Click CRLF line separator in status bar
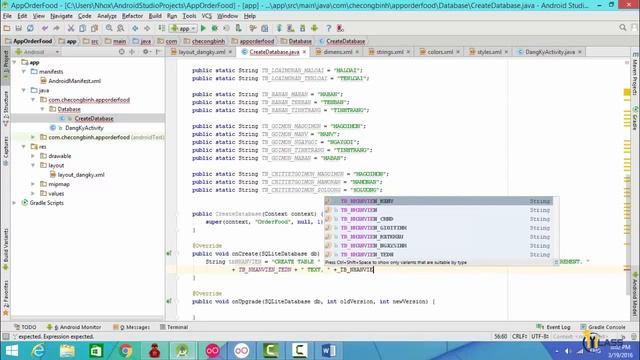Viewport: 640px width, 360px height. 519,336
